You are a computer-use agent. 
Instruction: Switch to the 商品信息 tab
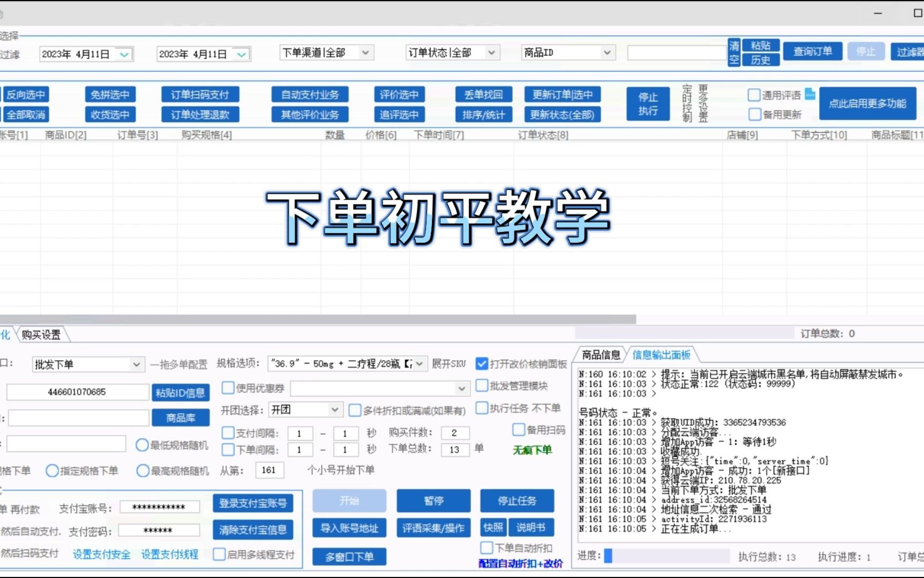tap(601, 354)
